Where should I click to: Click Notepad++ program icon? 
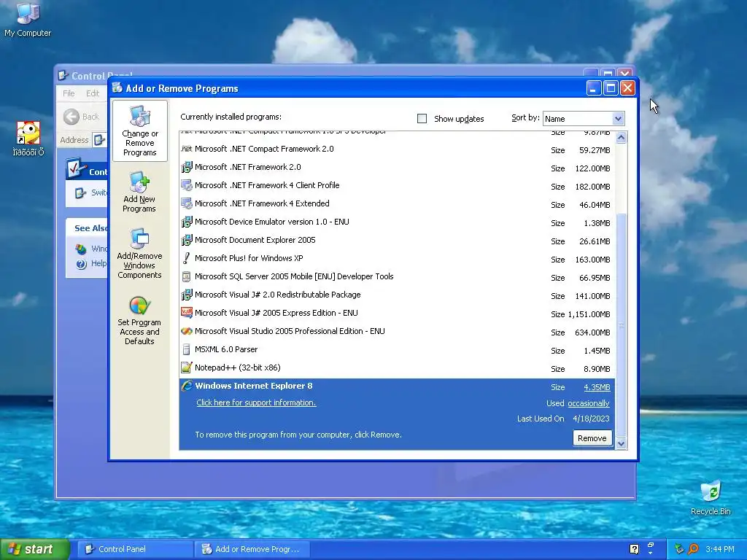[186, 367]
